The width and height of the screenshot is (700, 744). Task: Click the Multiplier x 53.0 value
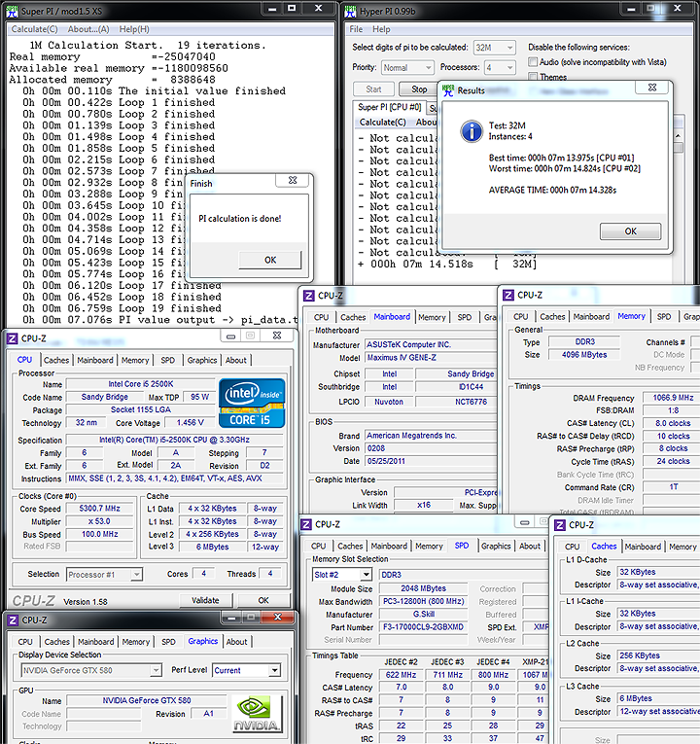[x=99, y=521]
